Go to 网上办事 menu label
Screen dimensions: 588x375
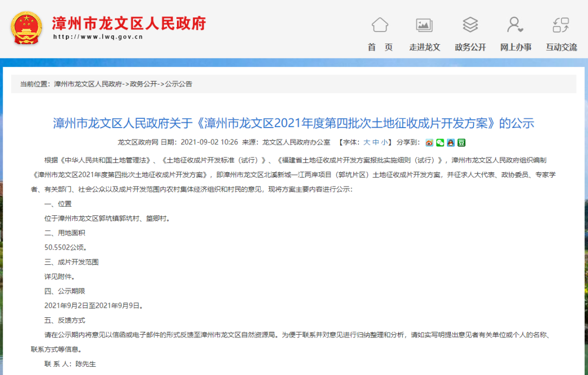[516, 47]
